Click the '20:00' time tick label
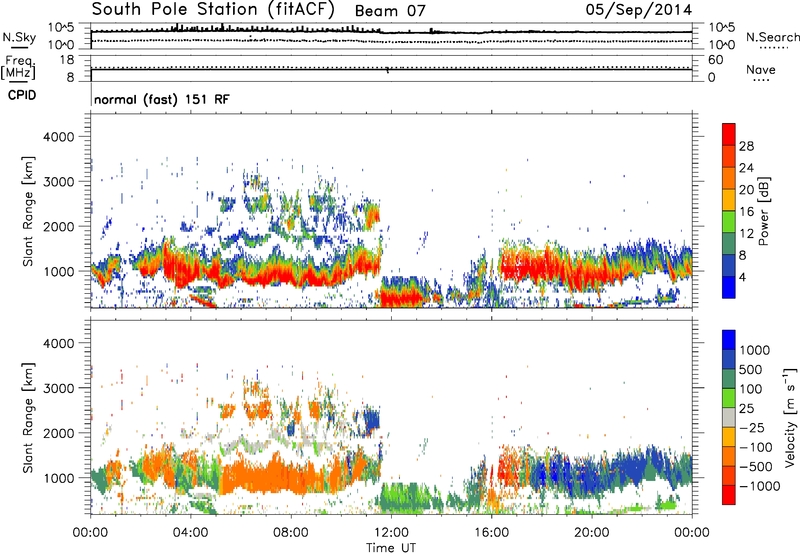The image size is (800, 554). pos(591,532)
